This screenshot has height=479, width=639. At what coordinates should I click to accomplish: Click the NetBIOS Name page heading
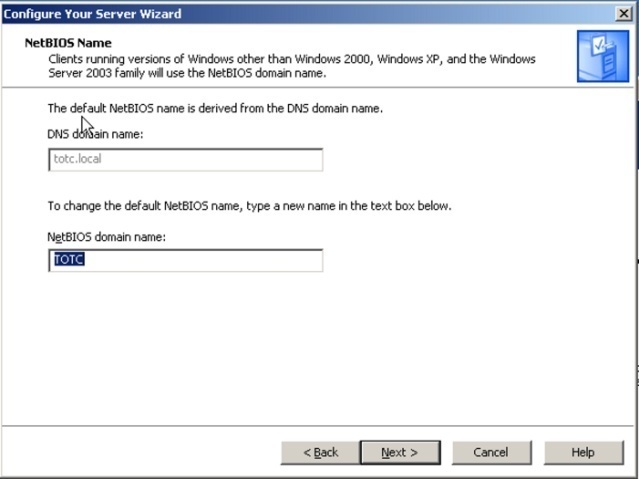[x=68, y=43]
